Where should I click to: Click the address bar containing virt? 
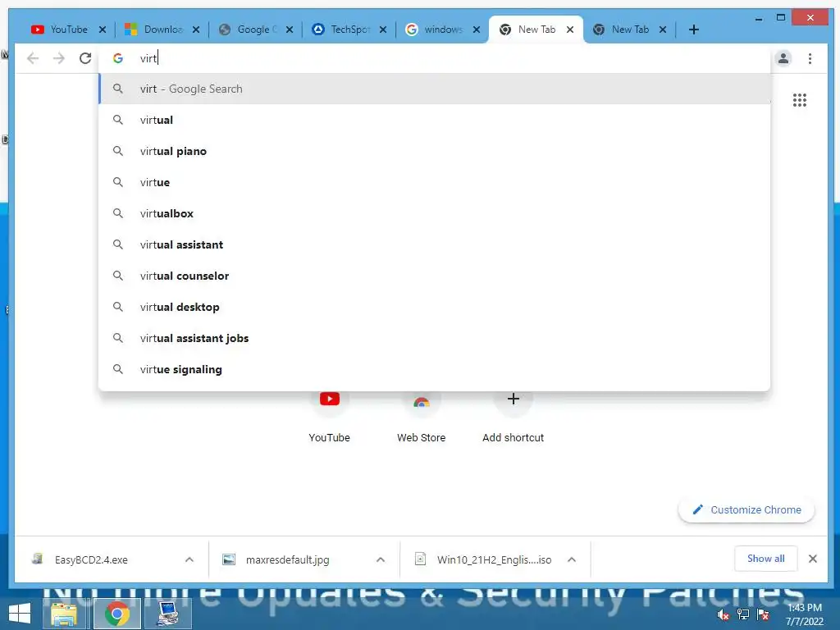pos(434,58)
